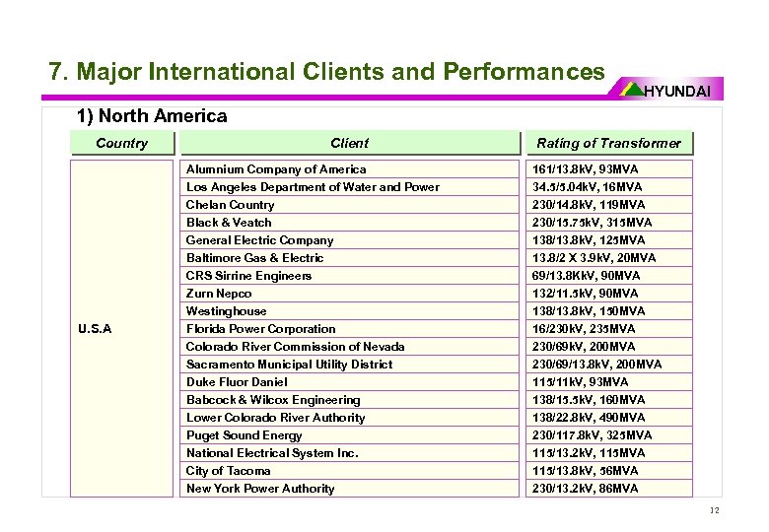Select 'Los Angeles Department of Water and Power'

pyautogui.click(x=349, y=186)
